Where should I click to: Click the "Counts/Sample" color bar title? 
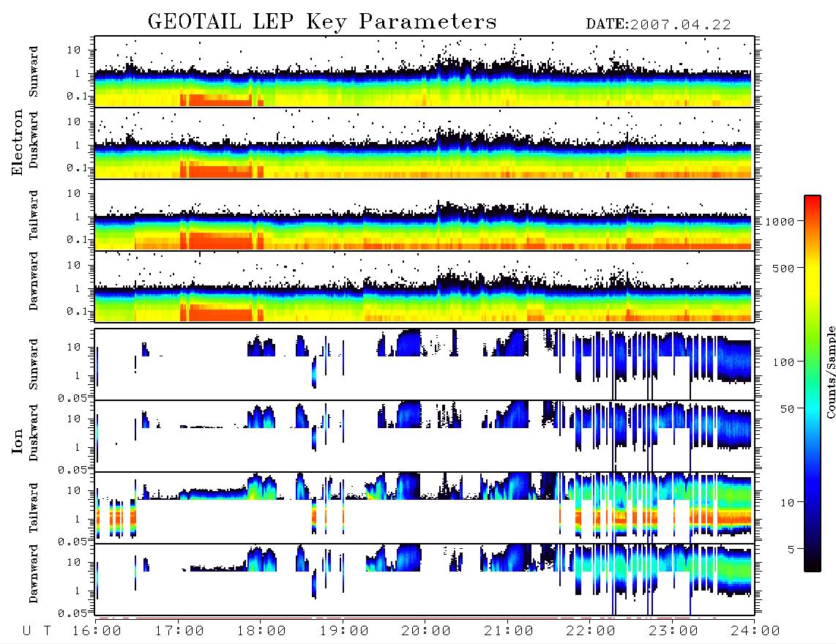click(x=830, y=372)
